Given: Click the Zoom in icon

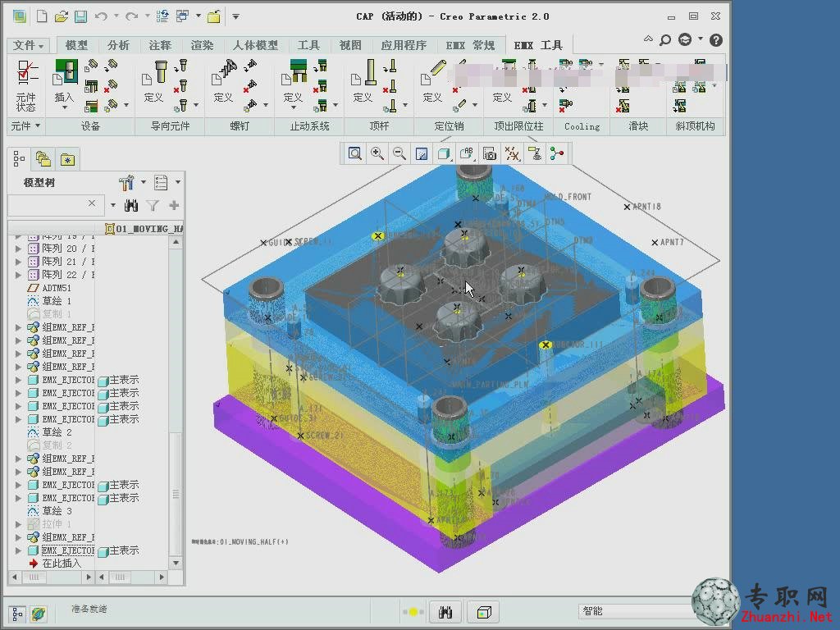Looking at the screenshot, I should click(x=377, y=153).
